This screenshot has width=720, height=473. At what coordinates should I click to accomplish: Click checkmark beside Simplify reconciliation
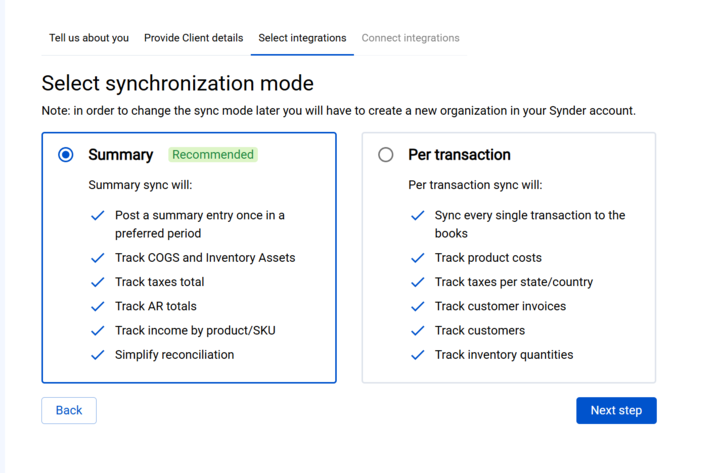(98, 355)
